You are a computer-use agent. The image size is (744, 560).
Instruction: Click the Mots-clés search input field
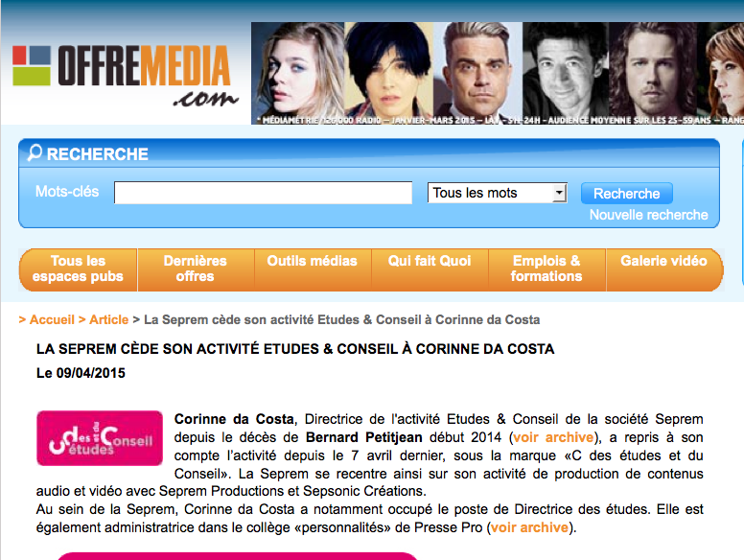[263, 193]
